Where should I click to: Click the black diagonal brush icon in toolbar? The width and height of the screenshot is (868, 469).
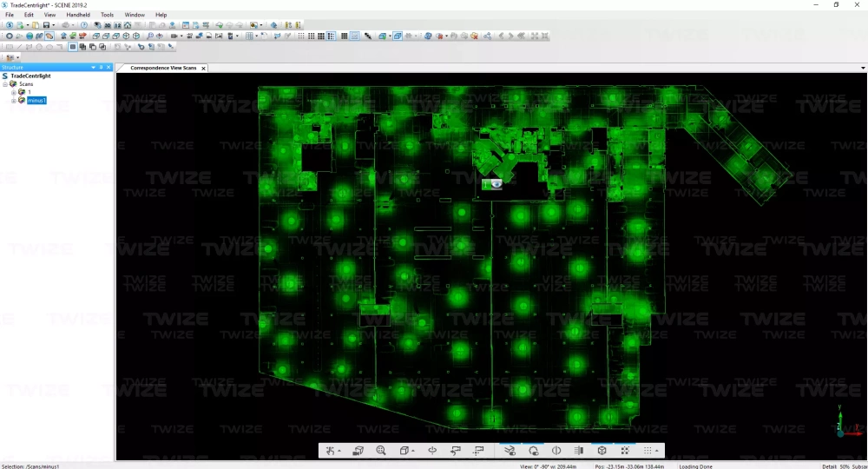[367, 36]
